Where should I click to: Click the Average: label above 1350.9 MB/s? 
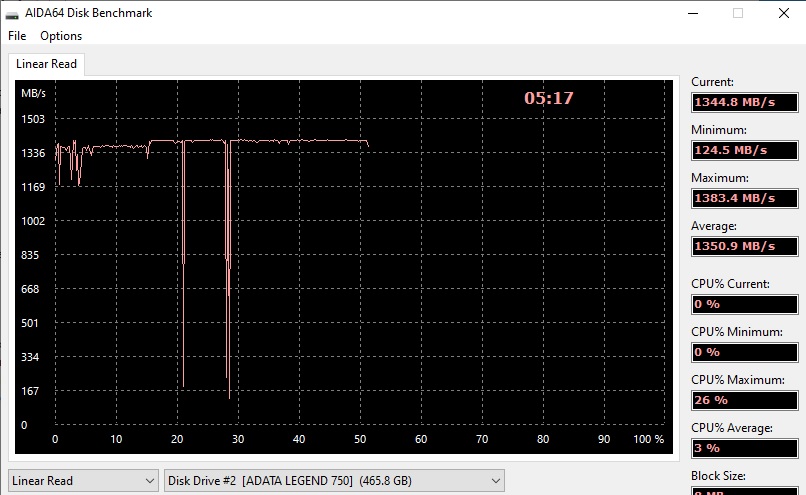pos(713,226)
